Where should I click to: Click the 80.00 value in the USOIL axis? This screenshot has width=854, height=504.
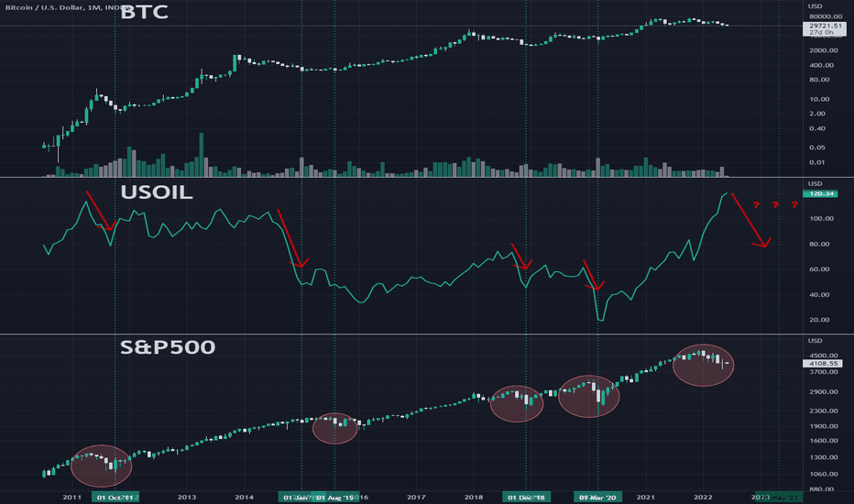click(x=820, y=244)
